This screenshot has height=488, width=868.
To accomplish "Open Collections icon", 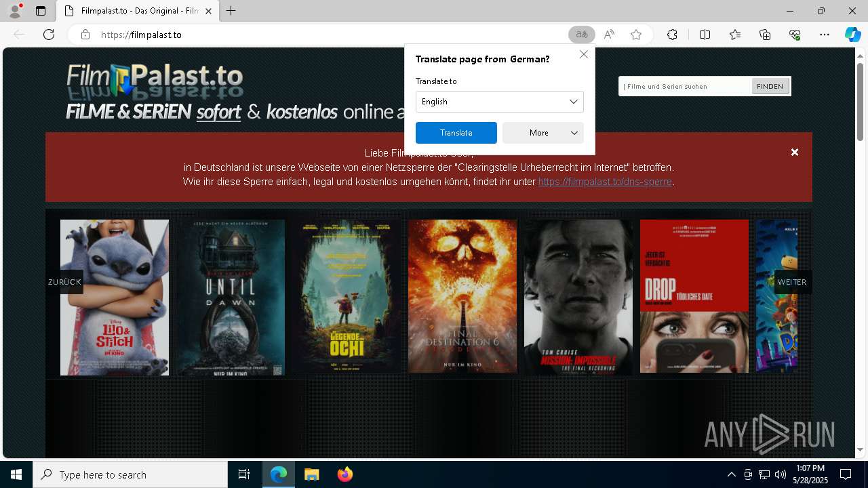I will [x=765, y=35].
